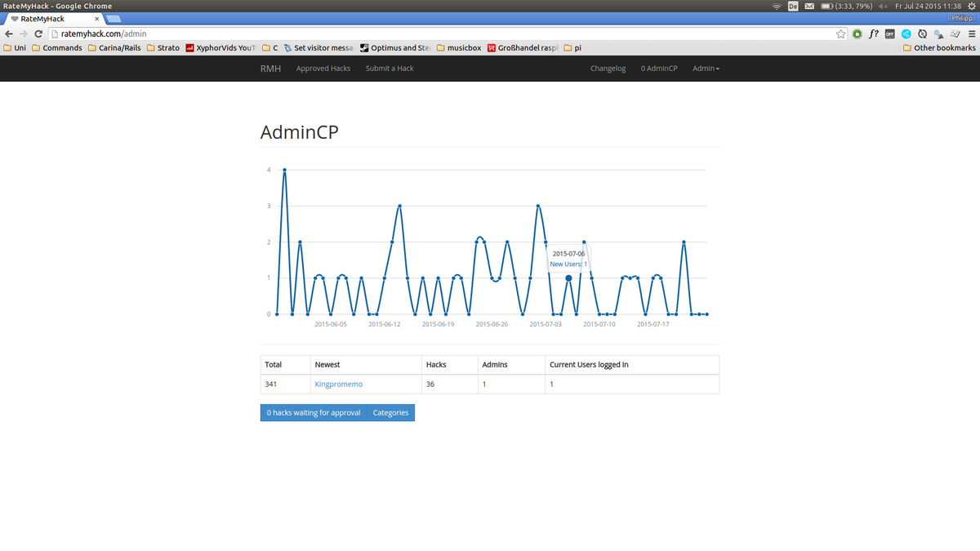This screenshot has width=980, height=551.
Task: Open the RMH site logo in navbar
Action: 270,69
